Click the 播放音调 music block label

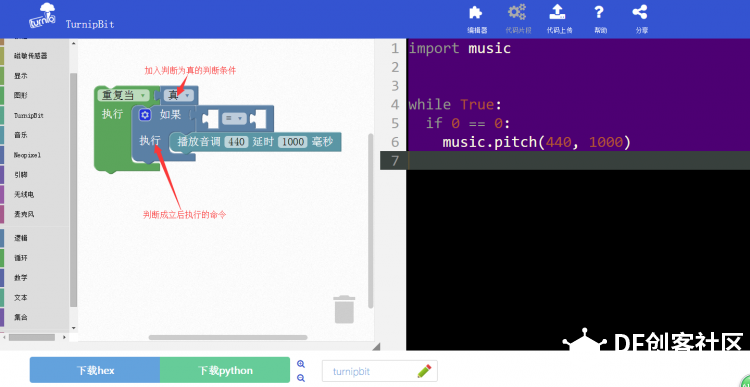(x=199, y=142)
